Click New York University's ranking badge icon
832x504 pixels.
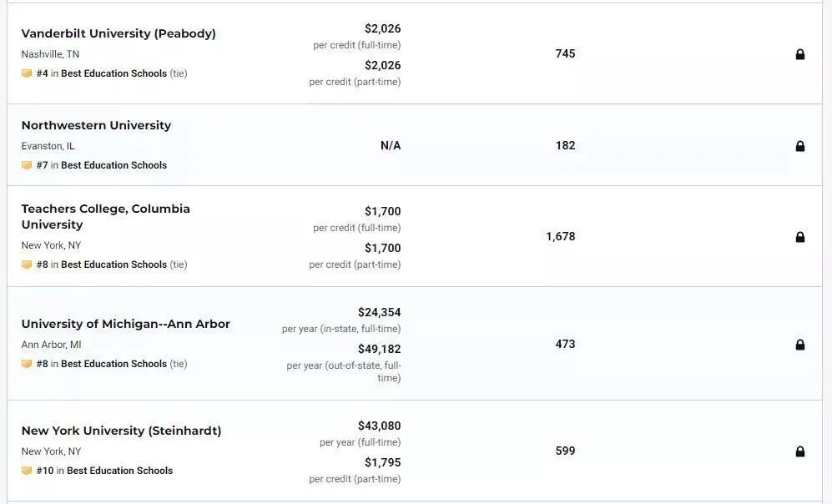[x=27, y=471]
